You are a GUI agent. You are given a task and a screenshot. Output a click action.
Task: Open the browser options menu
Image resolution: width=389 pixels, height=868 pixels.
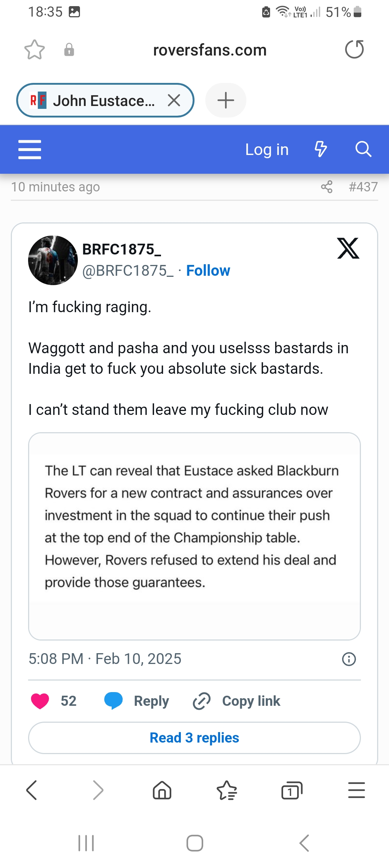click(x=357, y=790)
